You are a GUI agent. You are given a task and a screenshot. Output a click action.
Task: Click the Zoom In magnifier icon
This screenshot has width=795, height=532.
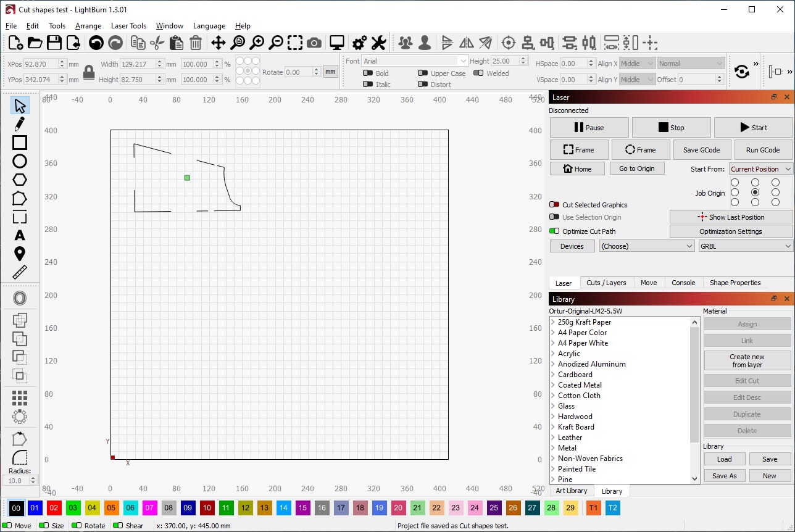pyautogui.click(x=257, y=43)
